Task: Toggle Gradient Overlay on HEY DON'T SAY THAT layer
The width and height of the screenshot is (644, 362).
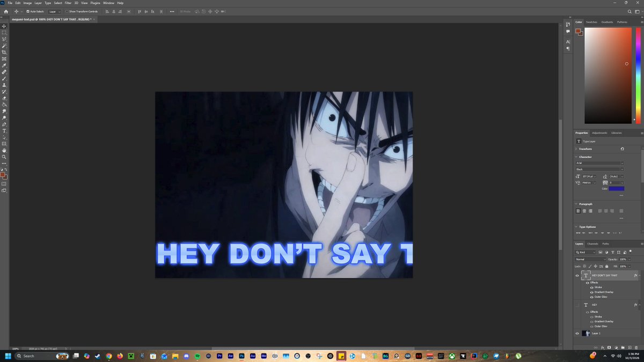Action: click(x=591, y=292)
